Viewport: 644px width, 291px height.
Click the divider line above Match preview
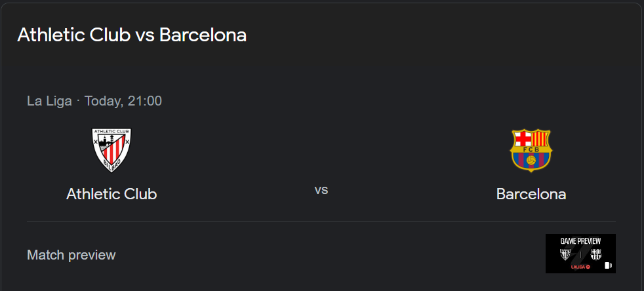pyautogui.click(x=321, y=222)
